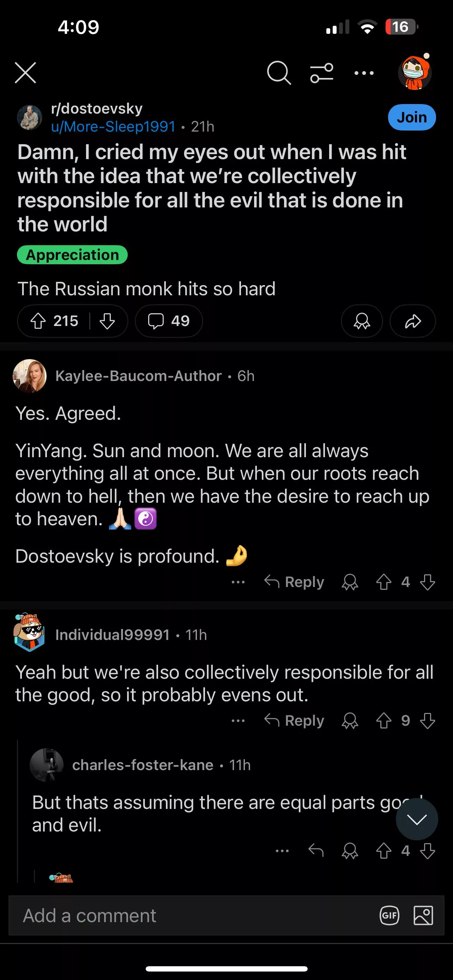Jump to next comment with floating chevron
This screenshot has width=453, height=980.
417,819
